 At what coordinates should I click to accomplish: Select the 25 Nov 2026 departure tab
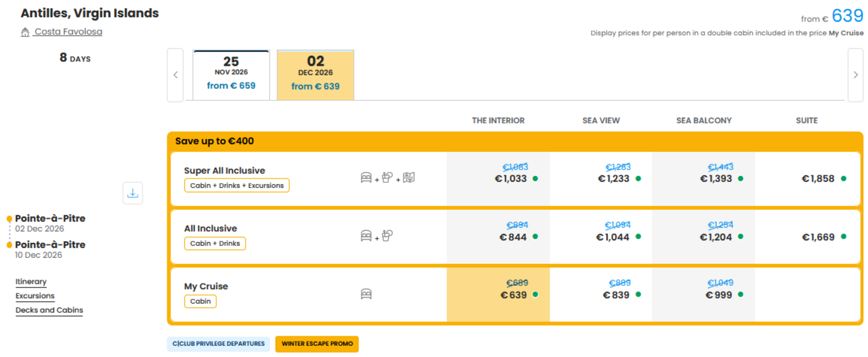point(231,75)
